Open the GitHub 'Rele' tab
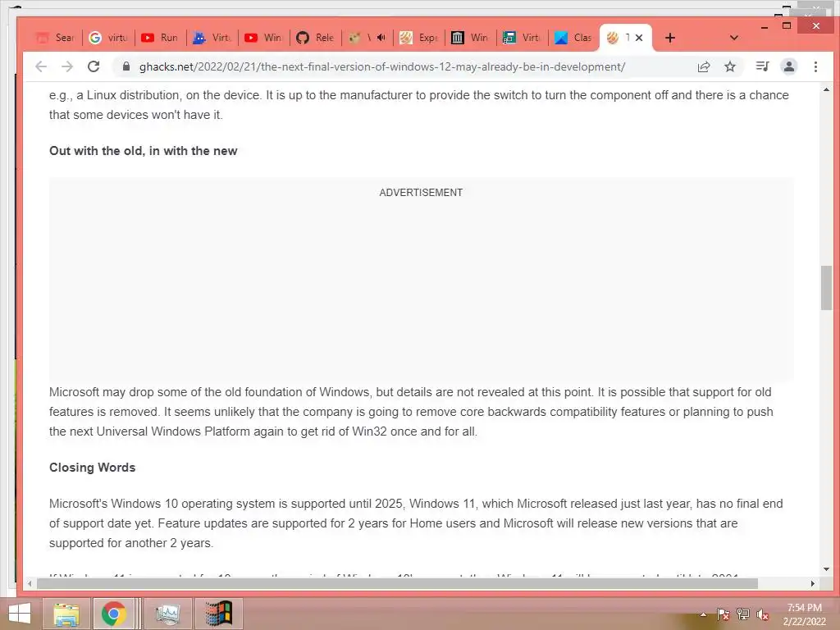The height and width of the screenshot is (630, 840). (x=316, y=38)
